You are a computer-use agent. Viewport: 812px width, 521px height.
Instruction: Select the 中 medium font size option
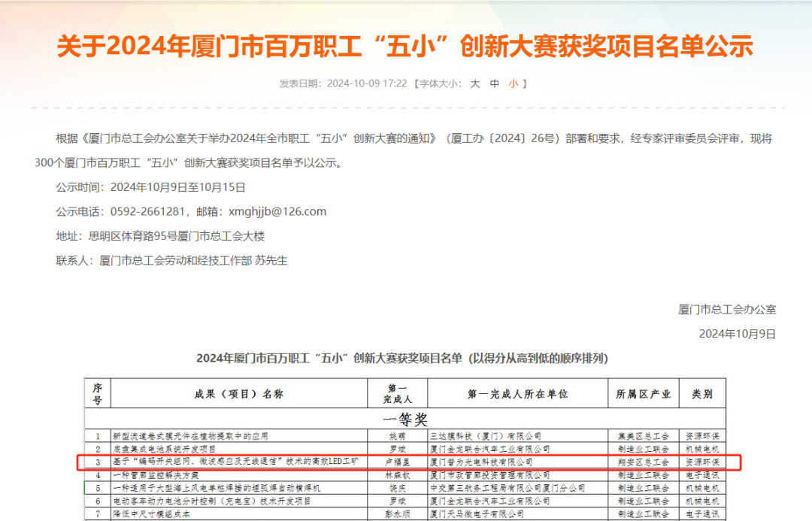(x=496, y=83)
